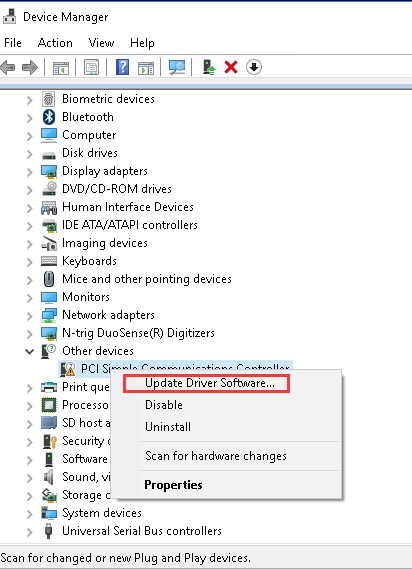Open the Action menu
Viewport: 412px width, 569px height.
pos(55,43)
